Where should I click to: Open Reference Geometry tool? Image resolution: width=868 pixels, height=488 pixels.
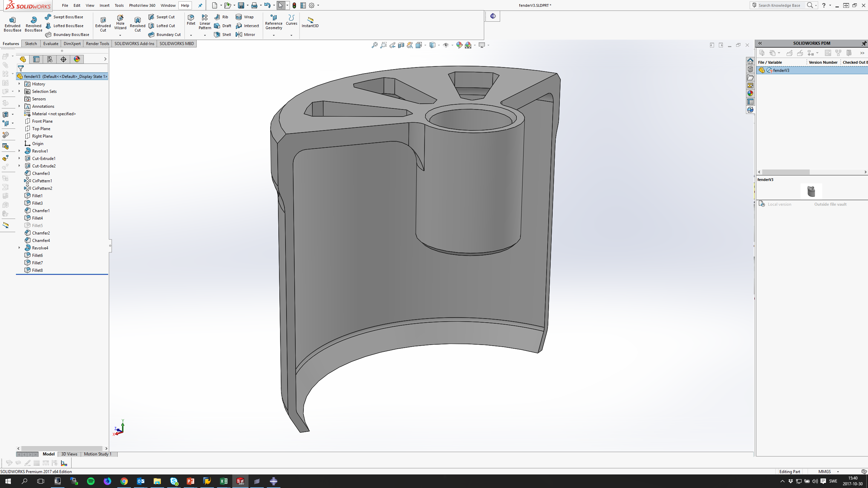(x=274, y=22)
